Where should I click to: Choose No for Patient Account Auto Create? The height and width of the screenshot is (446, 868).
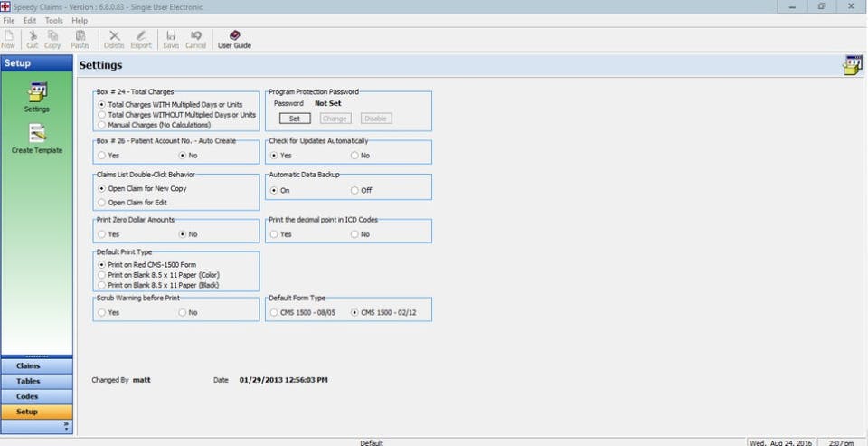183,155
